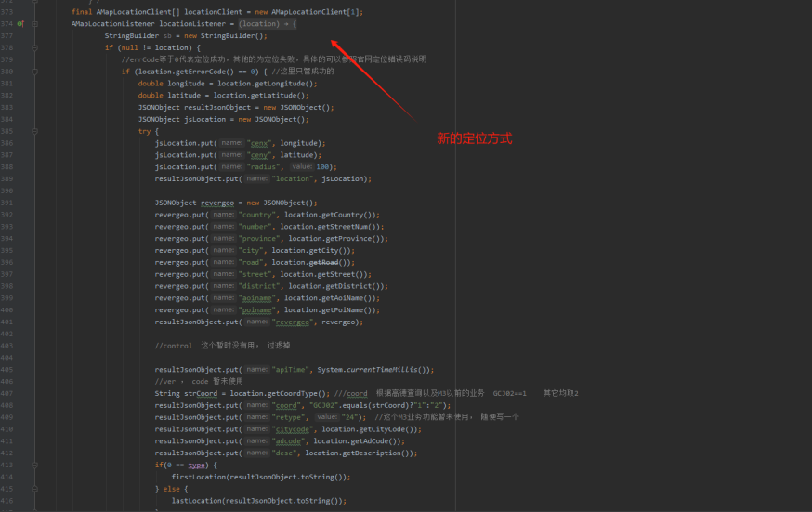Toggle the fold marker on line 374
Screen dimensions: 812x512
(34, 23)
